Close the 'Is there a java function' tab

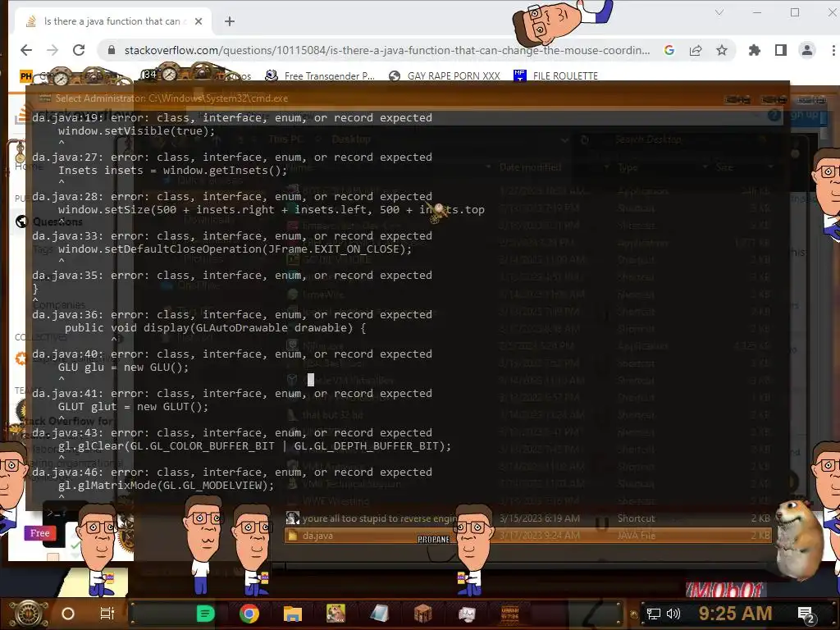(199, 21)
